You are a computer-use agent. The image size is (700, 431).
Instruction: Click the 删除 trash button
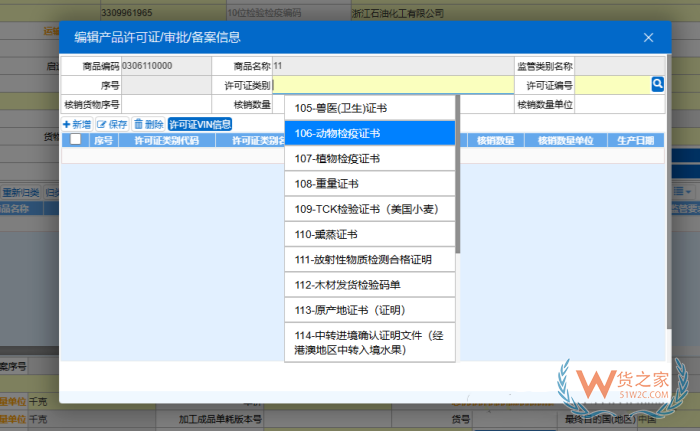[148, 125]
